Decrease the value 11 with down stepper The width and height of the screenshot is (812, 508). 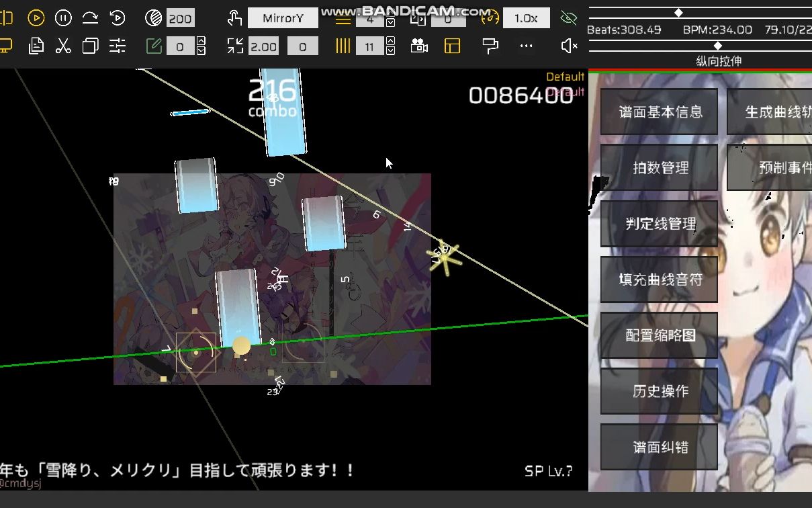click(x=391, y=51)
